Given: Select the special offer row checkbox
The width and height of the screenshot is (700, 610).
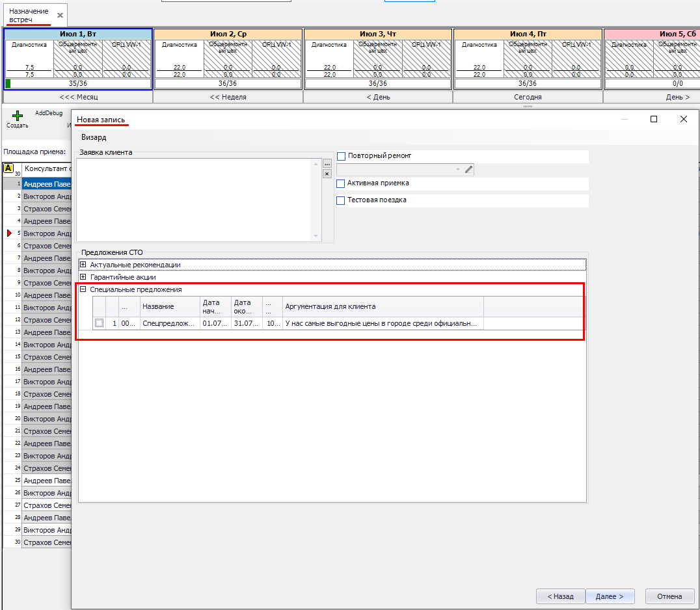Looking at the screenshot, I should tap(99, 323).
